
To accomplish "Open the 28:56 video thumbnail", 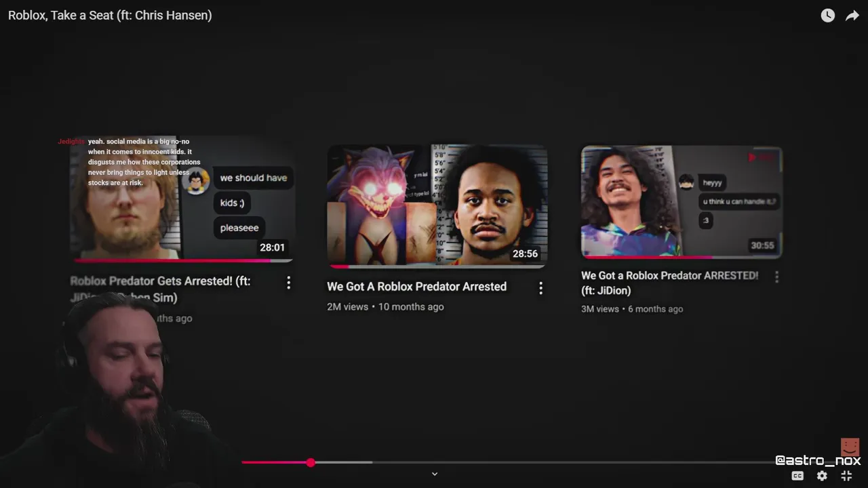I will click(x=437, y=206).
